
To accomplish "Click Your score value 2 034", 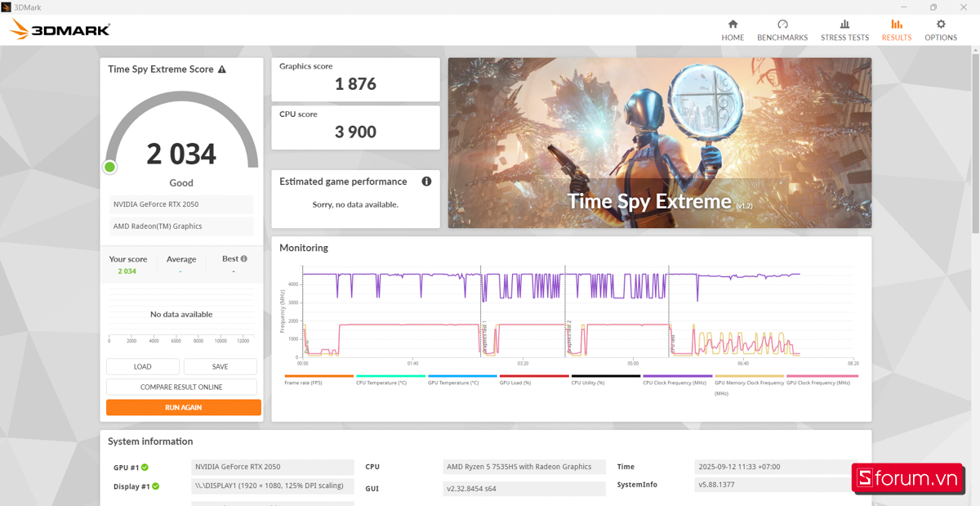I will pyautogui.click(x=127, y=271).
